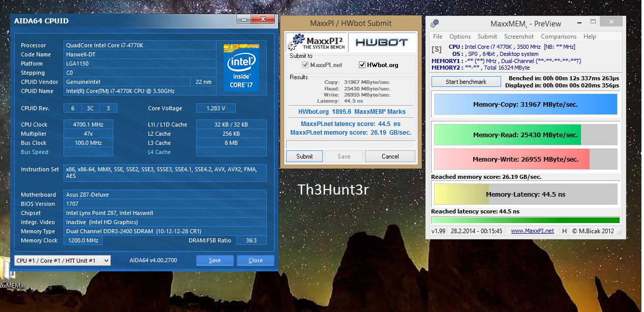Image resolution: width=644 pixels, height=312 pixels.
Task: Click the Start benchmark button
Action: click(x=466, y=82)
